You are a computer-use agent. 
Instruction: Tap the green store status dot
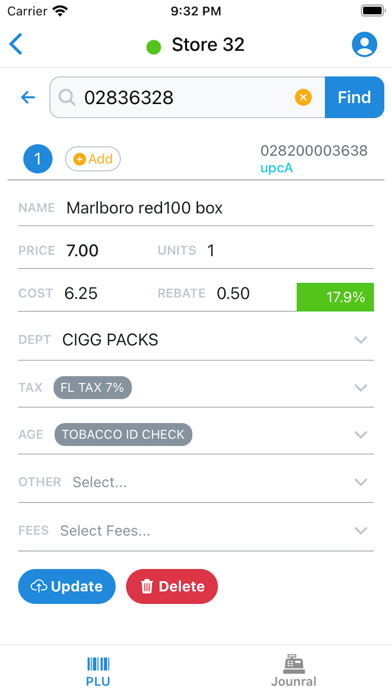pos(154,47)
